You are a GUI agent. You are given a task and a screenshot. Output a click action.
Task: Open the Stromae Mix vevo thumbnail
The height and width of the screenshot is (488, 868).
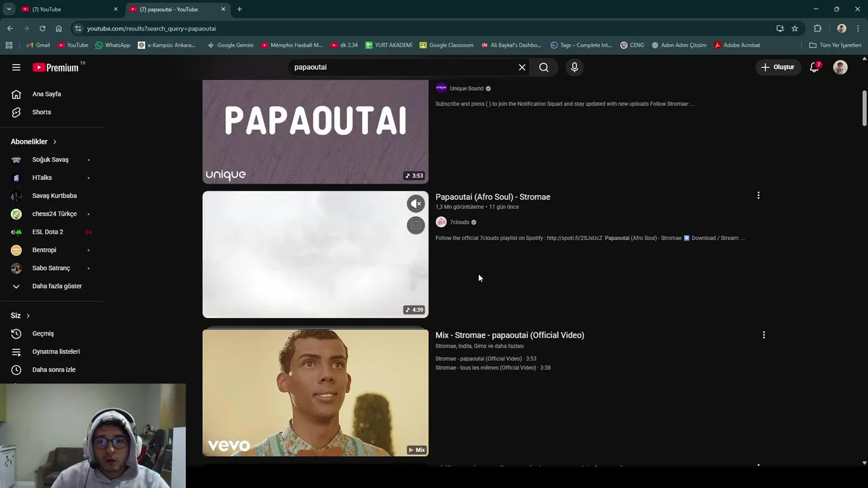pyautogui.click(x=315, y=392)
